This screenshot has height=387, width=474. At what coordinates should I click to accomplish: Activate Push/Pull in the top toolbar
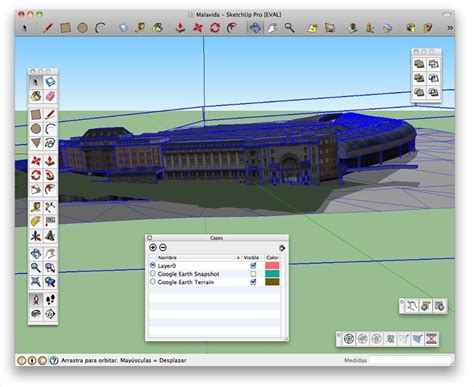180,28
